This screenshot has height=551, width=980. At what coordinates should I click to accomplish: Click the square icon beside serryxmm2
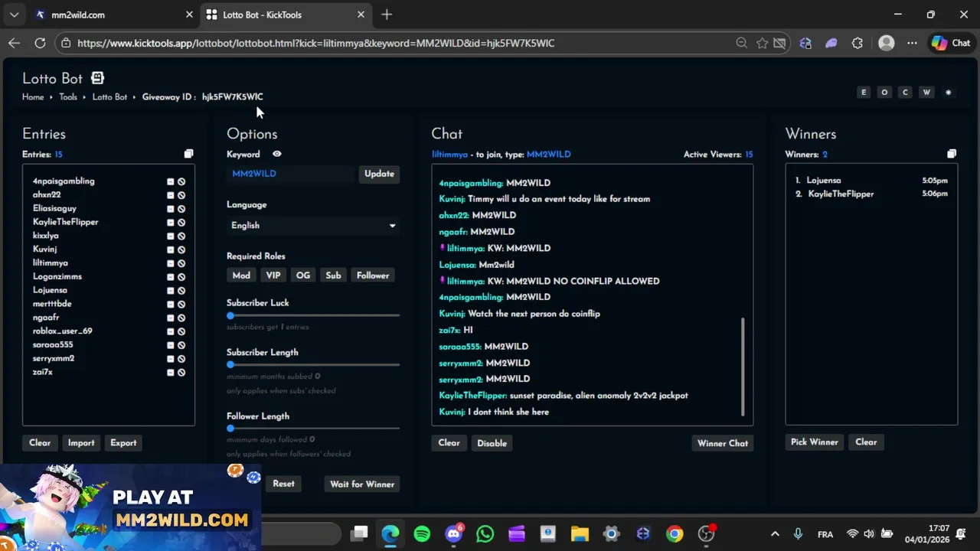coord(171,359)
